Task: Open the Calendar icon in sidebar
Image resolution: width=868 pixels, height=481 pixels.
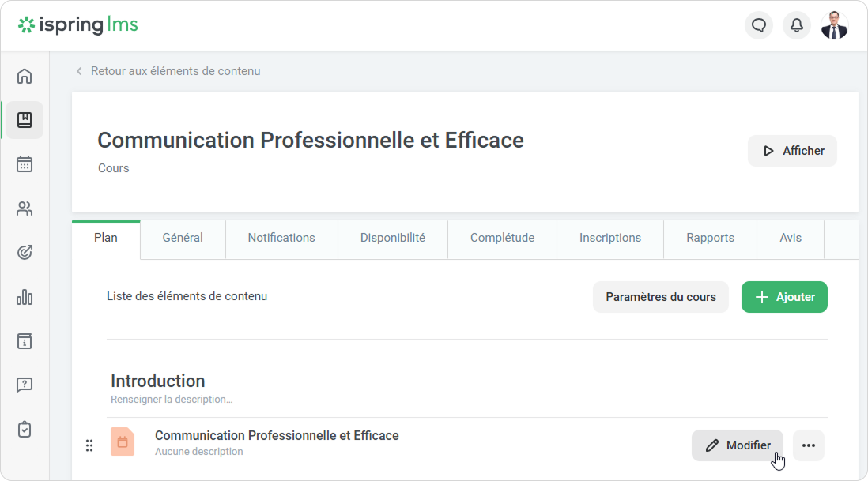Action: click(25, 164)
